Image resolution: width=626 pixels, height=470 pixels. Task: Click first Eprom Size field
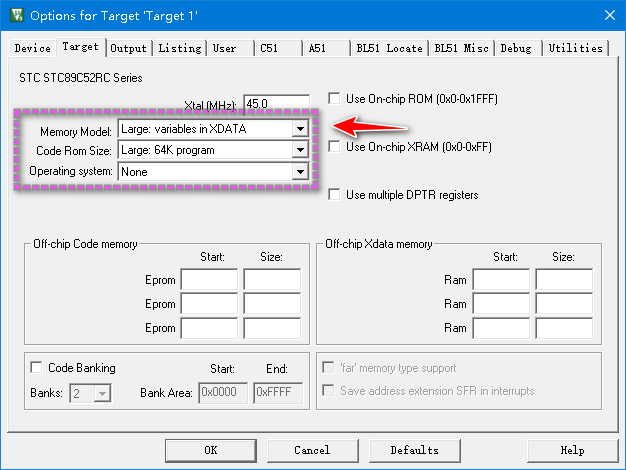(272, 279)
